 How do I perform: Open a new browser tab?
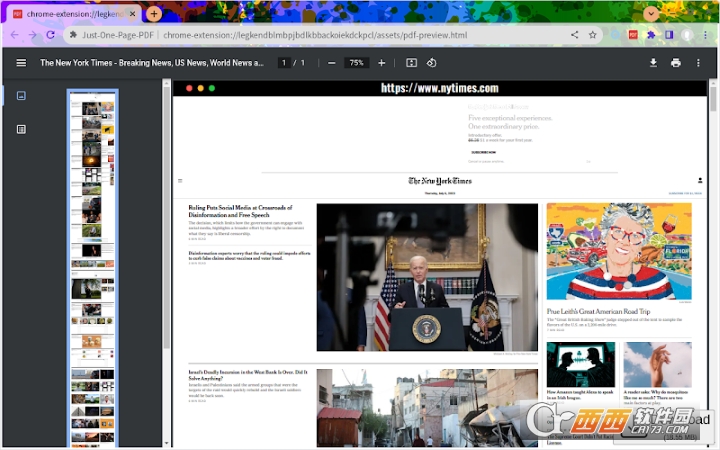click(154, 14)
